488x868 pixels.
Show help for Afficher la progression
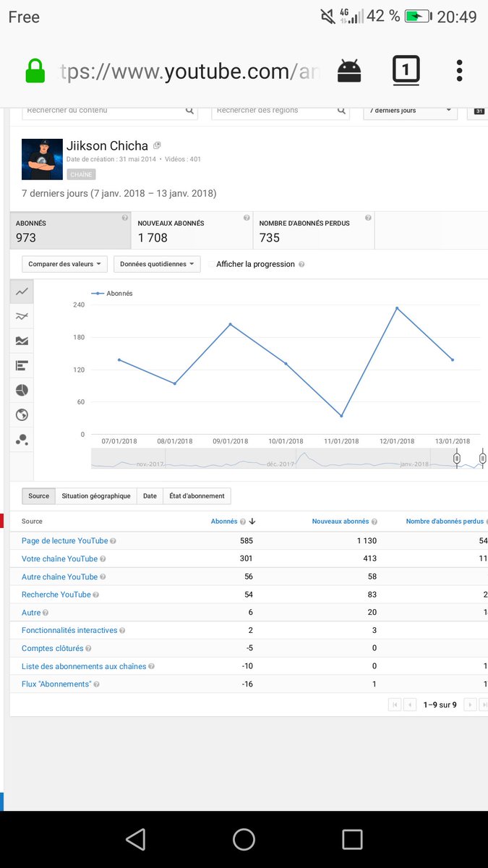tap(301, 265)
